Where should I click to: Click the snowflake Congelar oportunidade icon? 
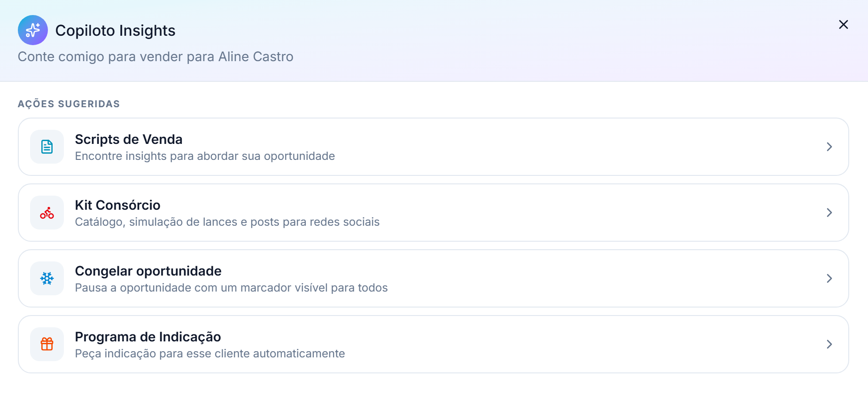click(x=47, y=278)
